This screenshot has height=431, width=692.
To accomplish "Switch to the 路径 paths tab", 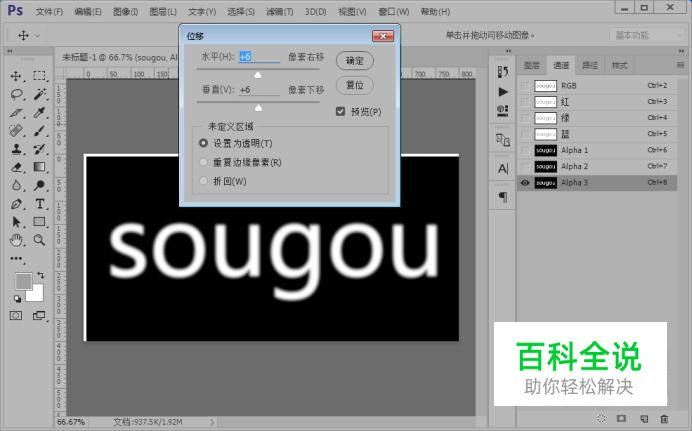I will click(590, 66).
